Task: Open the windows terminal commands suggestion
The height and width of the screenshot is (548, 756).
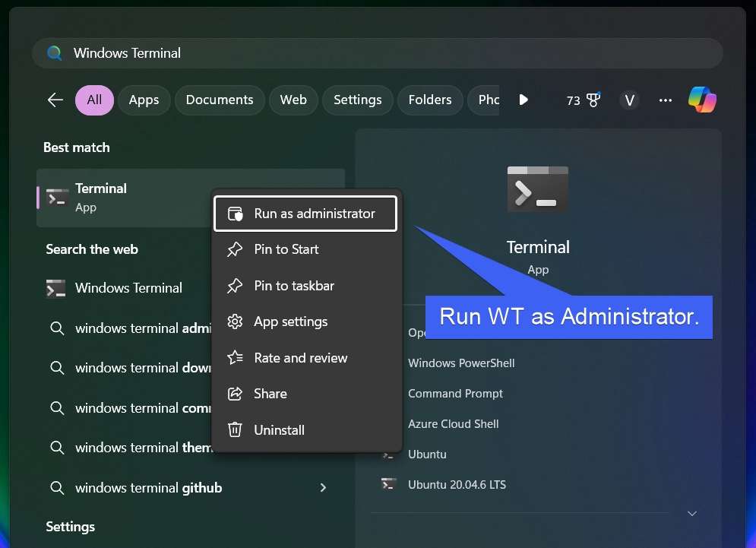Action: click(125, 408)
